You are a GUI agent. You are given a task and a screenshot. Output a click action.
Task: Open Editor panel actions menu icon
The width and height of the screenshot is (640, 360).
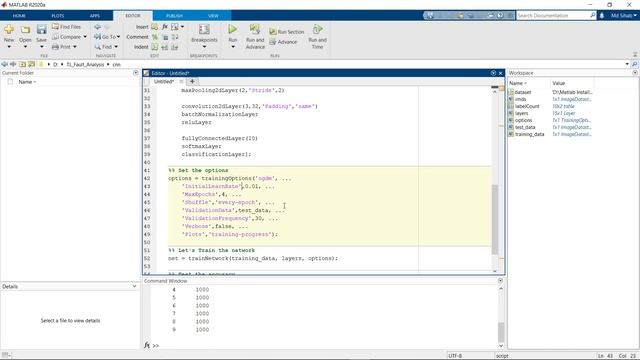[493, 73]
